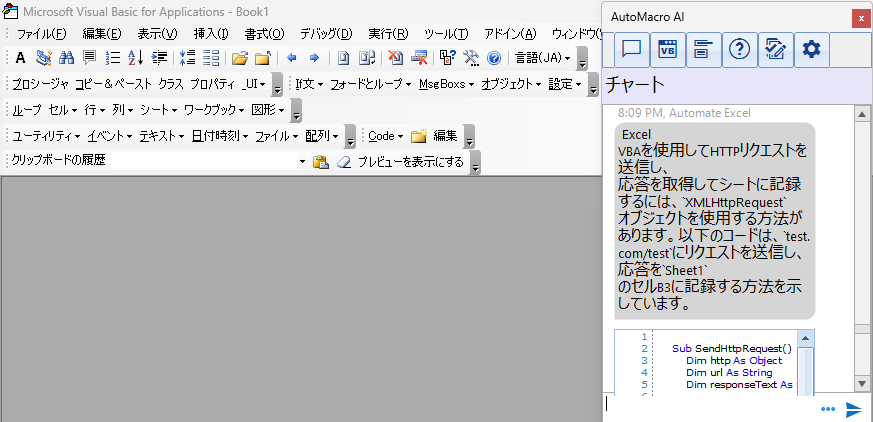The width and height of the screenshot is (873, 422).
Task: Click the numbered list icon
Action: pos(113,57)
